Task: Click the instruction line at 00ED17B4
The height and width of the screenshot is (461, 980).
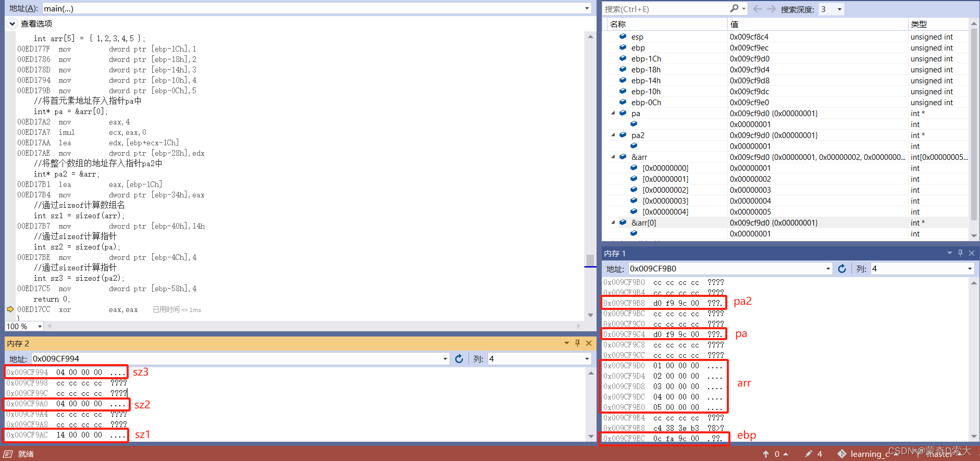Action: tap(110, 195)
